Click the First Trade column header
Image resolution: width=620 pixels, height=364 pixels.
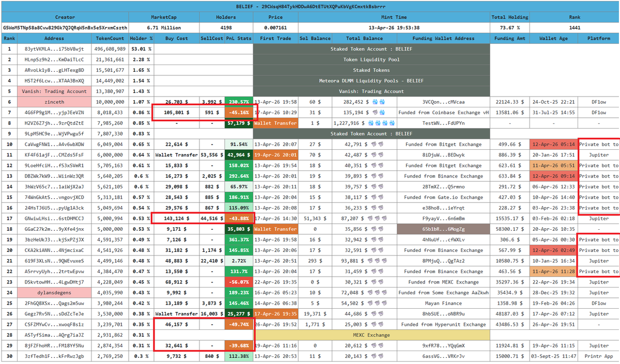(275, 38)
